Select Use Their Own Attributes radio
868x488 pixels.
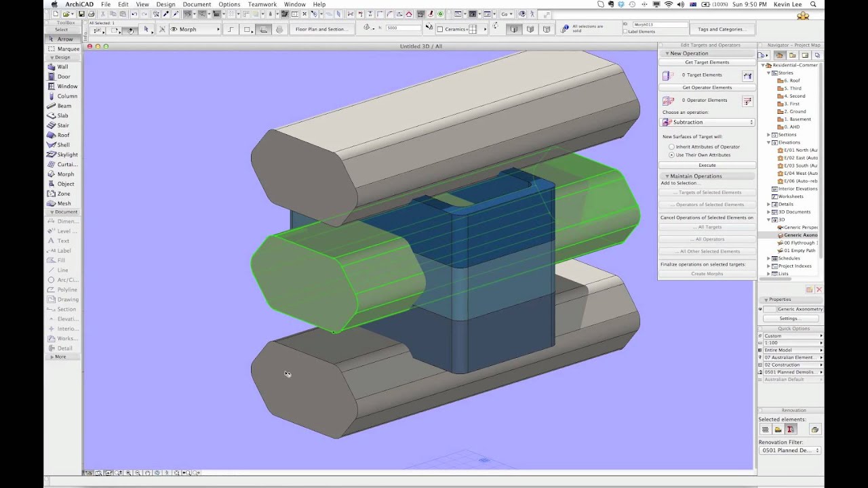click(672, 155)
